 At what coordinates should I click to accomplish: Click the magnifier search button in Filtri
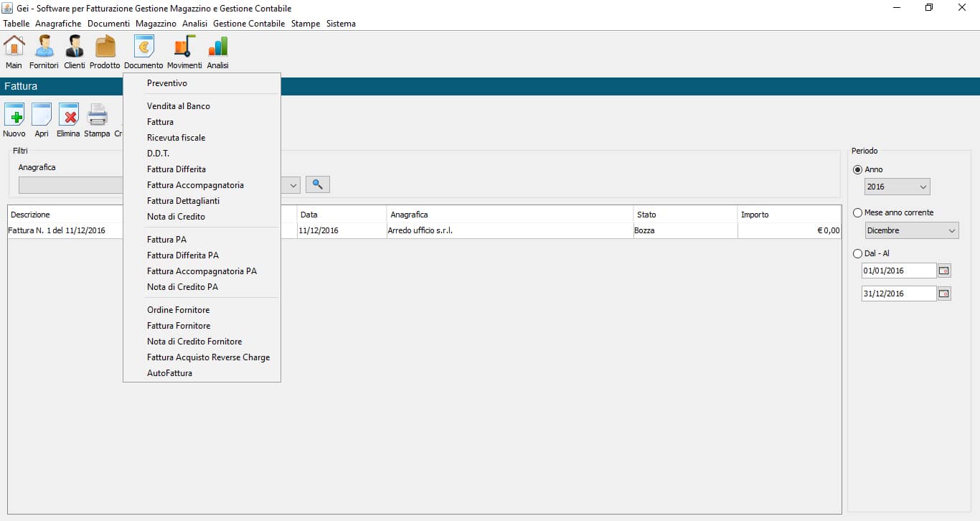click(x=317, y=185)
